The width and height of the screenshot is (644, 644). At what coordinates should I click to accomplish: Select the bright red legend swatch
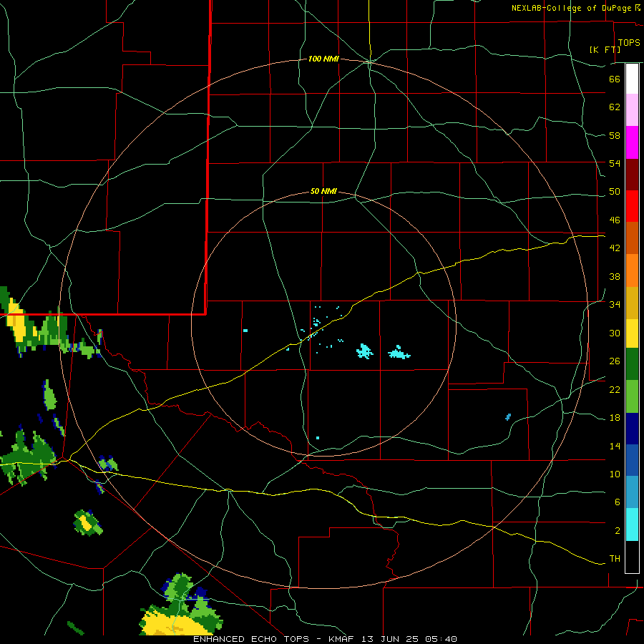click(632, 206)
